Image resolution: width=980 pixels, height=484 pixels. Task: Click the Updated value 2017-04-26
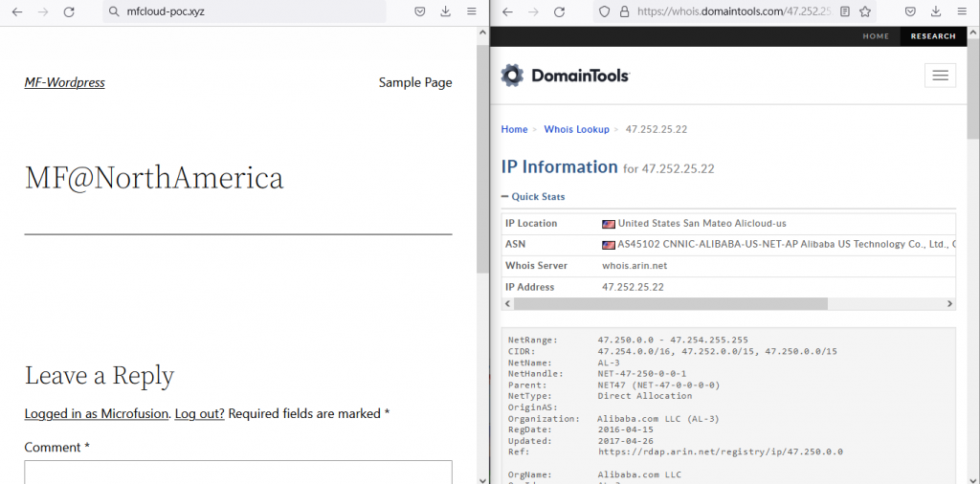[x=625, y=441]
